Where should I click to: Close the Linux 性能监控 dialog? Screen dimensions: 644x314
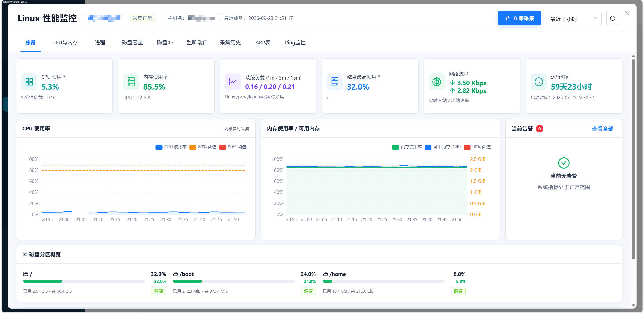tap(627, 13)
